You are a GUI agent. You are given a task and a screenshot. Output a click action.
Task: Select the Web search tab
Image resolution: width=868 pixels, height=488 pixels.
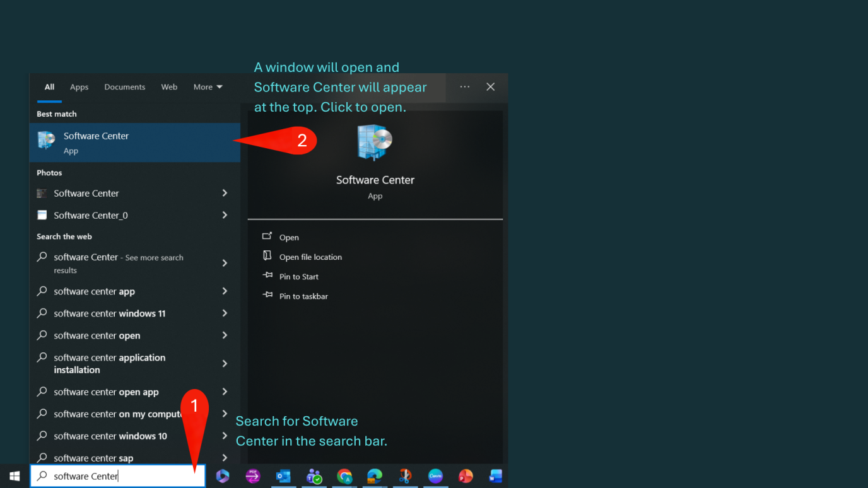169,87
